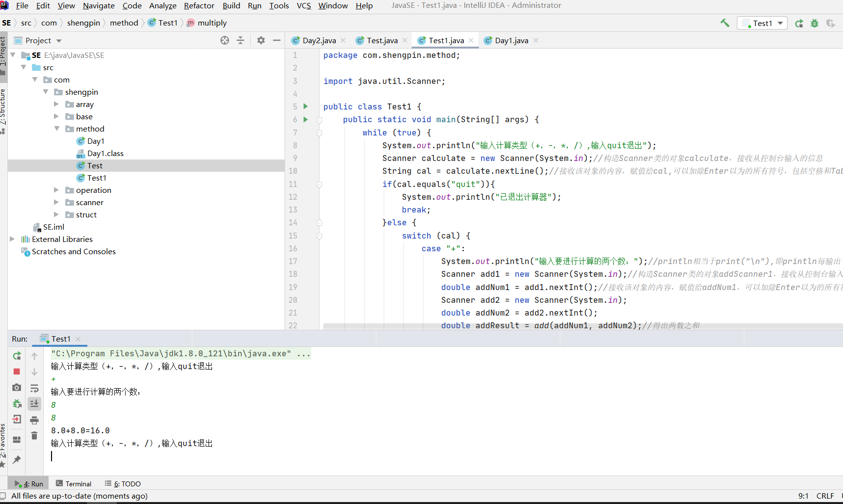The width and height of the screenshot is (843, 504).
Task: Close the Test1.java editor tab
Action: (x=471, y=40)
